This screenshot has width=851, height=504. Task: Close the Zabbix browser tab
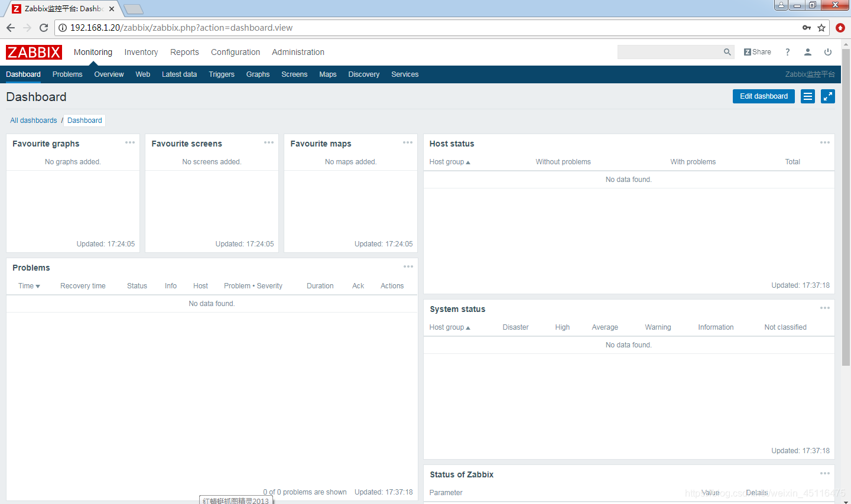[112, 9]
